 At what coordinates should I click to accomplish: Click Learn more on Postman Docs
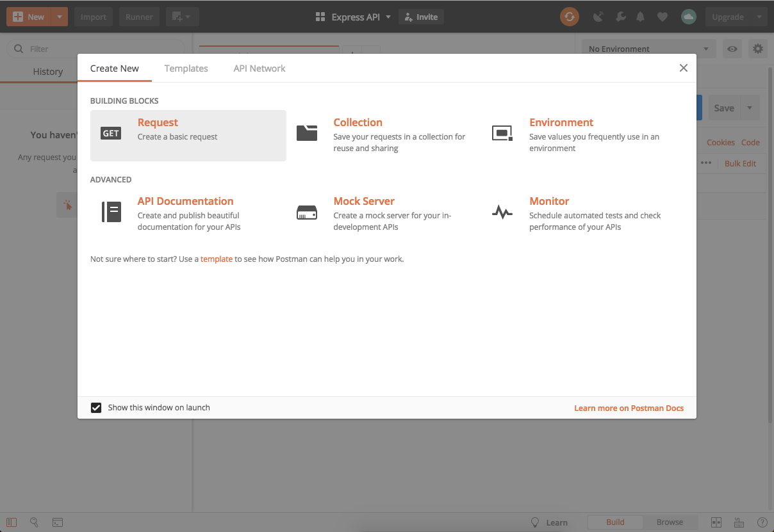click(x=629, y=408)
